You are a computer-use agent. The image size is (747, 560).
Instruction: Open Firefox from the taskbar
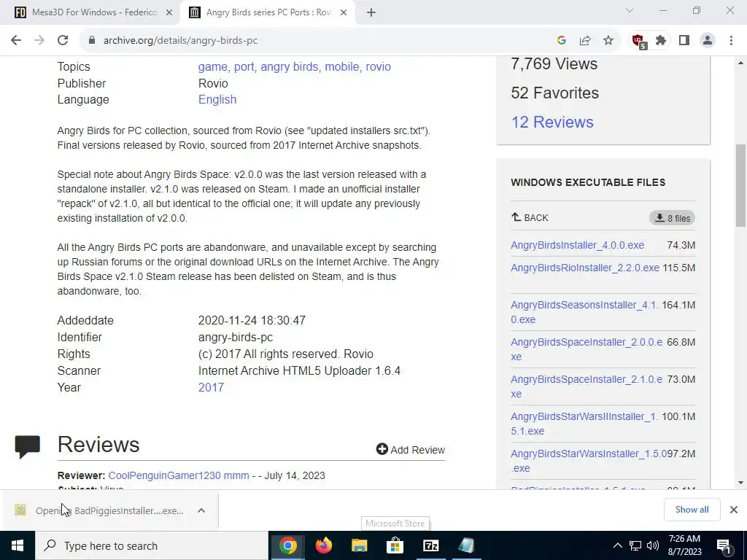tap(323, 545)
